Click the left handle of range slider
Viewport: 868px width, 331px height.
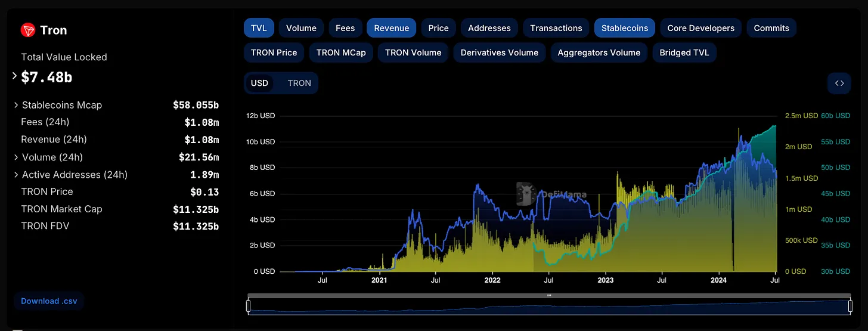click(x=249, y=307)
